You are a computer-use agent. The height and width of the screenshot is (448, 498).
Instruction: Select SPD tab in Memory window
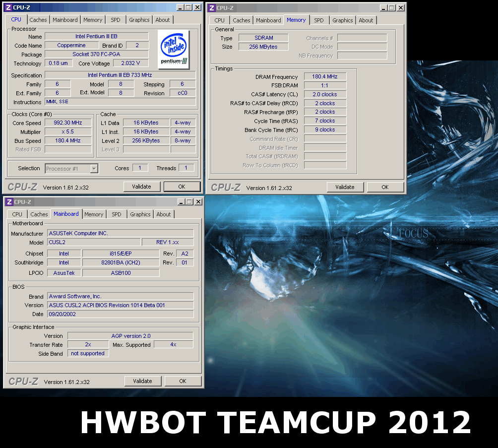coord(319,20)
